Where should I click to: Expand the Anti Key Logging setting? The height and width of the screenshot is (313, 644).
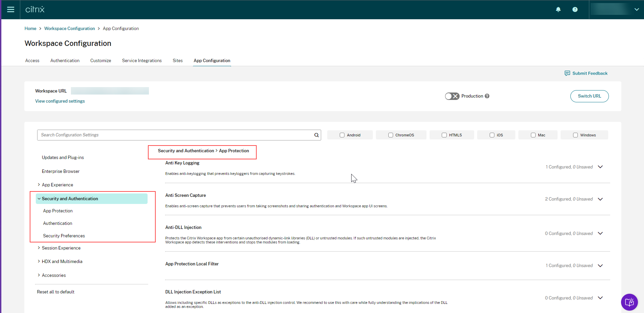tap(600, 167)
